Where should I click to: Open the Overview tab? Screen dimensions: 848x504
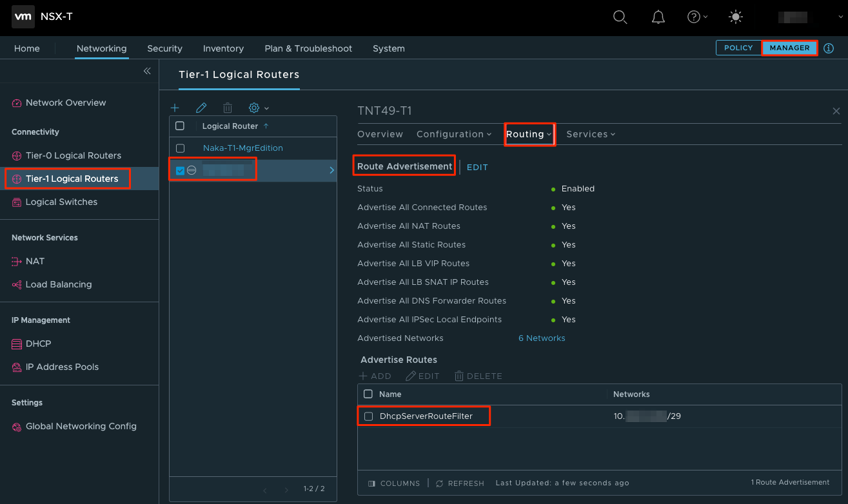click(380, 134)
